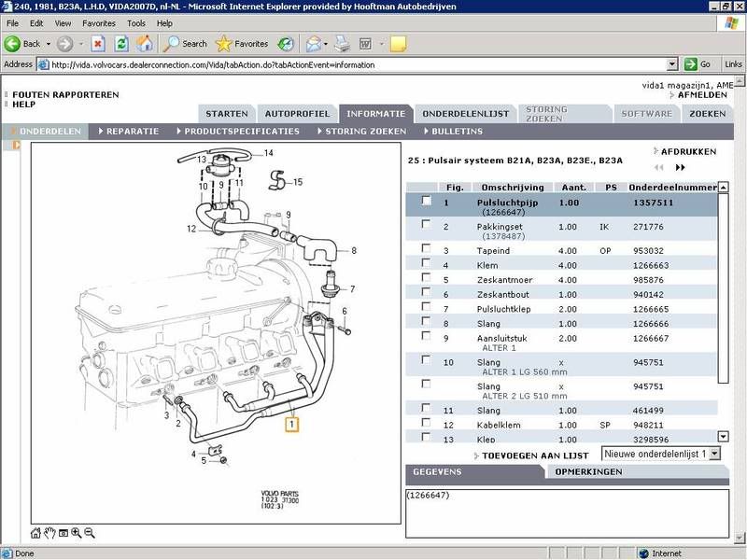The image size is (747, 560).
Task: Open the Tools menu
Action: (135, 23)
